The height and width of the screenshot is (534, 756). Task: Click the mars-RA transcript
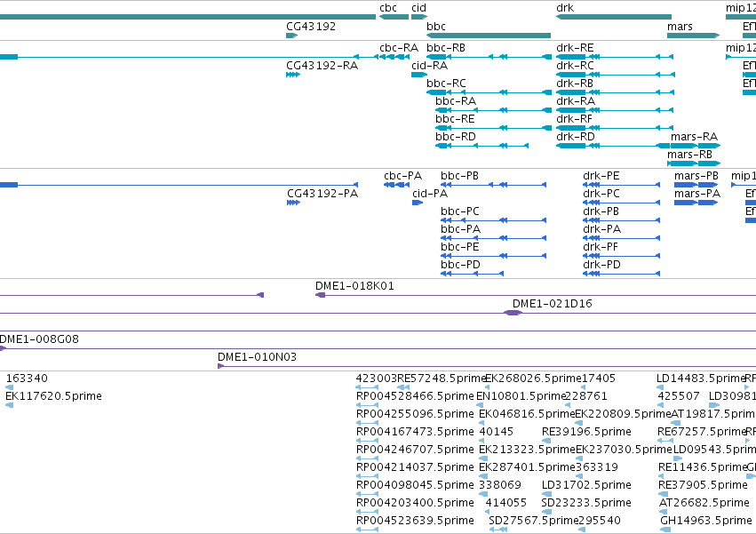(696, 146)
